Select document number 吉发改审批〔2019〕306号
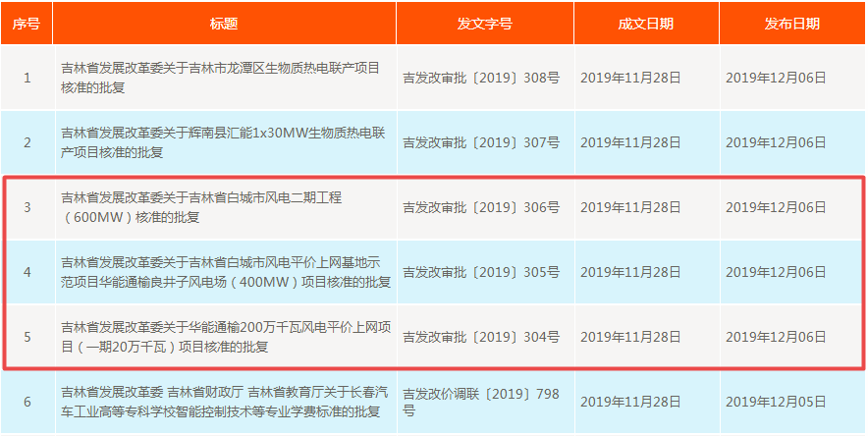The width and height of the screenshot is (868, 436). (481, 207)
